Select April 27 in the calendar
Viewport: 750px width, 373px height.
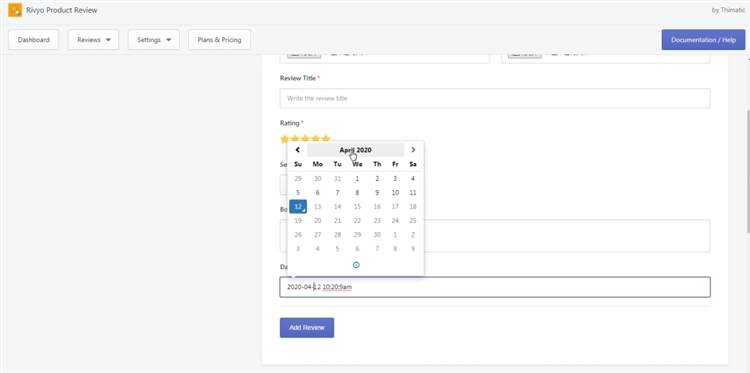tap(318, 235)
